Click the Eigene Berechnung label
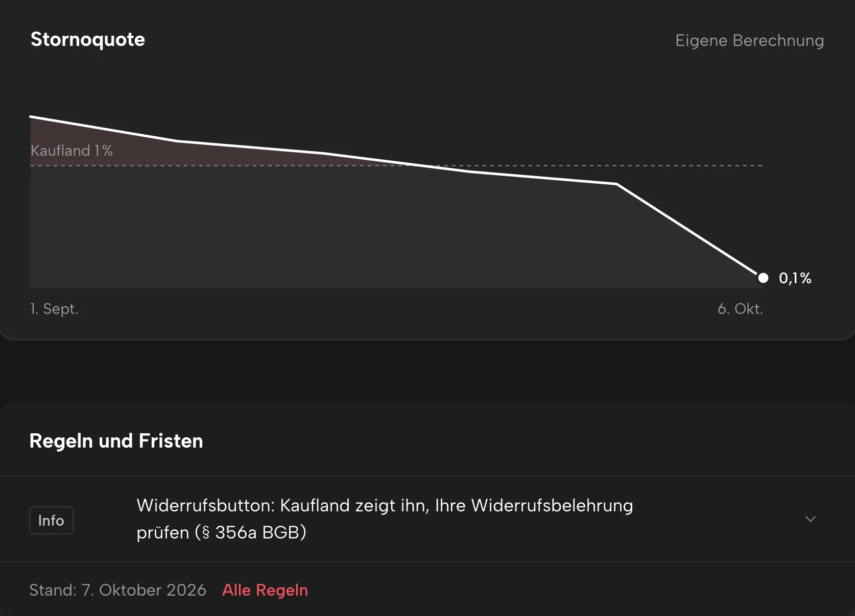 coord(749,40)
